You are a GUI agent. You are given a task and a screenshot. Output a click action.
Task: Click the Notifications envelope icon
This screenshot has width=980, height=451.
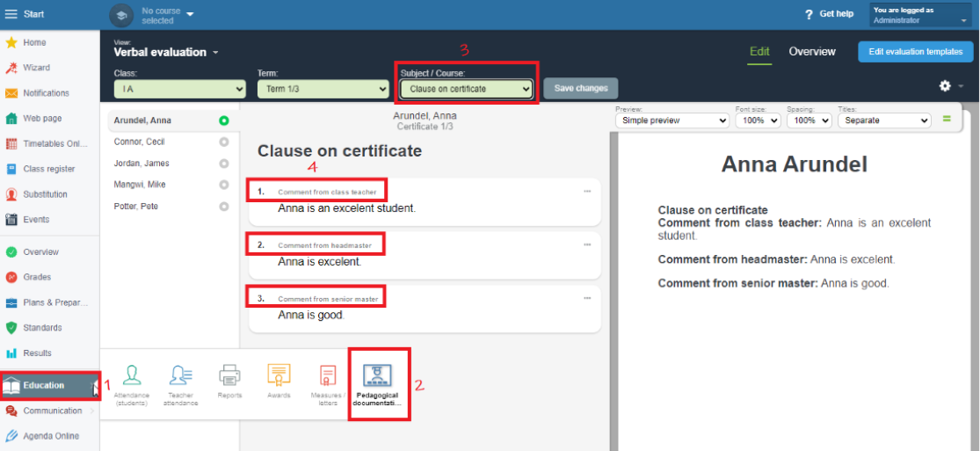[11, 93]
